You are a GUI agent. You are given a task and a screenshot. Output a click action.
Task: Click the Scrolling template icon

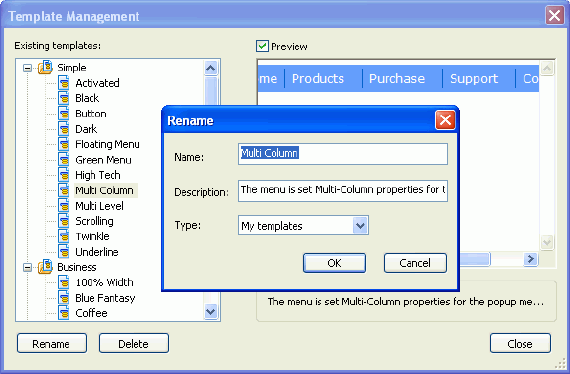64,221
